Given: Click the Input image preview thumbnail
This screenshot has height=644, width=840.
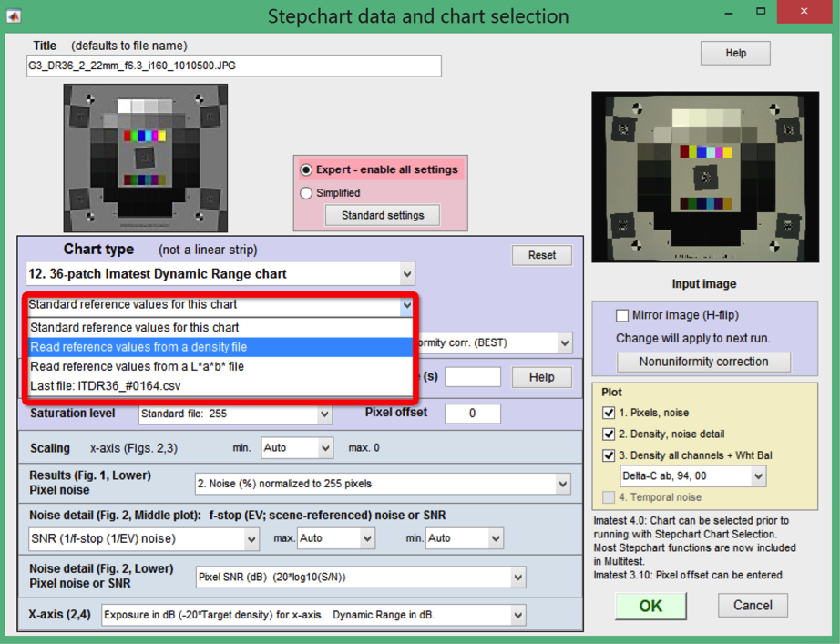Looking at the screenshot, I should pos(705,178).
